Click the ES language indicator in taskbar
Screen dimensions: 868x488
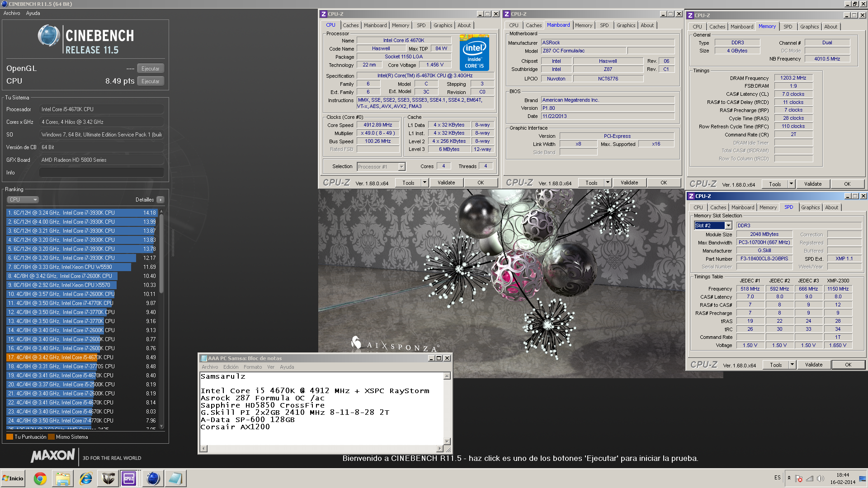click(777, 478)
